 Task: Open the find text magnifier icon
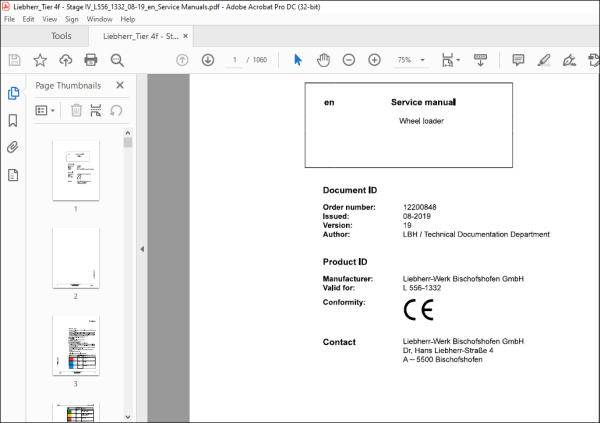pyautogui.click(x=117, y=60)
